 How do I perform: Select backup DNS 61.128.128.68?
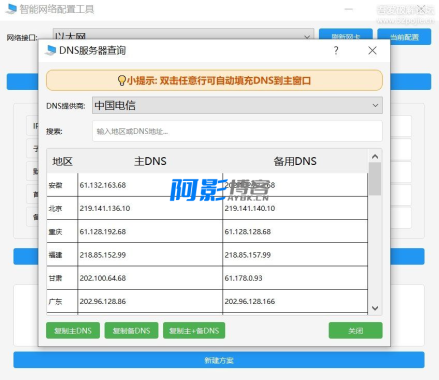(x=295, y=231)
